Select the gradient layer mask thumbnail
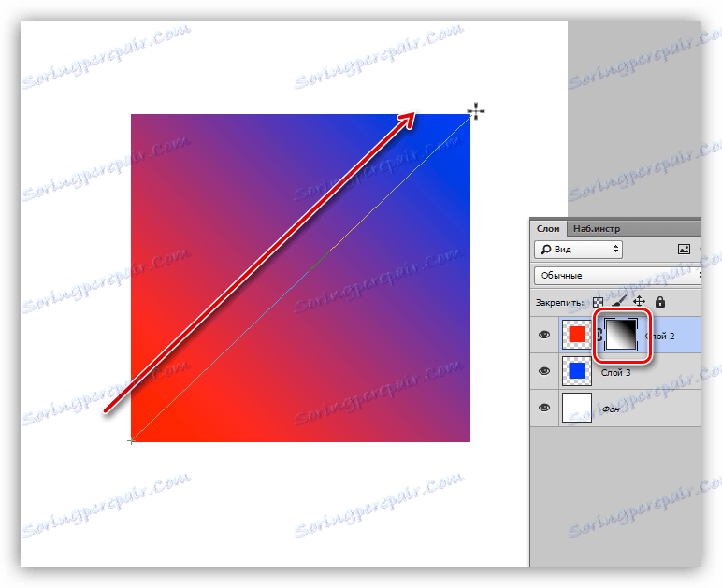 (621, 335)
